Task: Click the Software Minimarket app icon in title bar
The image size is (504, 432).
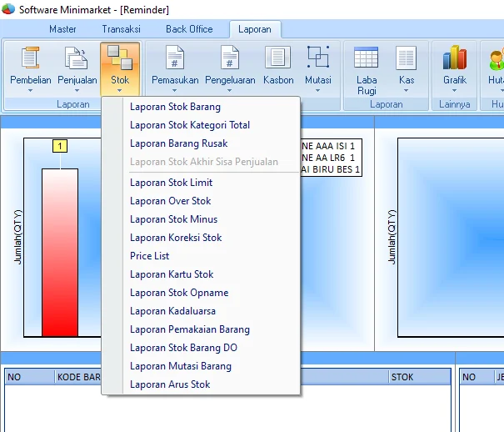Action: (x=8, y=9)
